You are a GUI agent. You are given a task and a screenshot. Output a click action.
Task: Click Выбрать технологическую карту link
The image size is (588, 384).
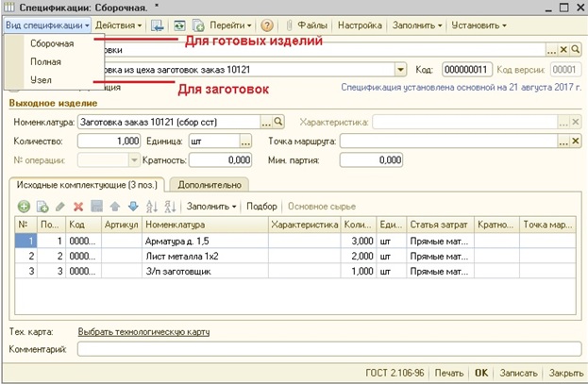pos(143,332)
